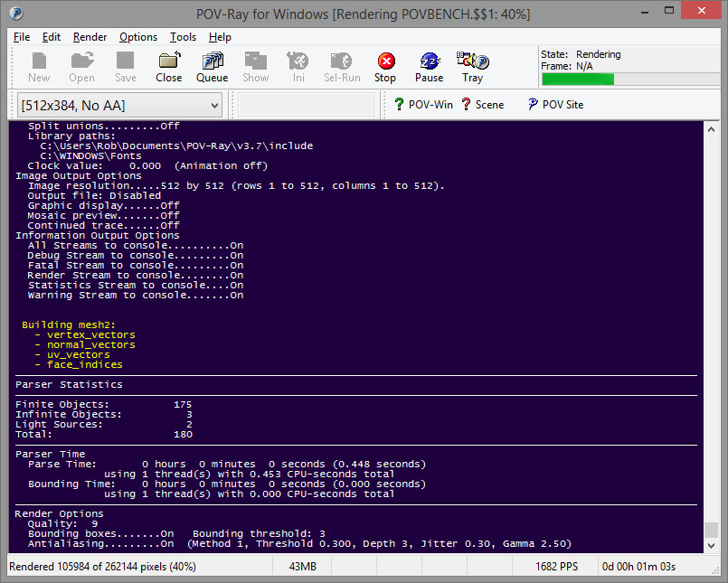The height and width of the screenshot is (583, 728).
Task: Click the 43MB memory status entry
Action: coord(302,567)
